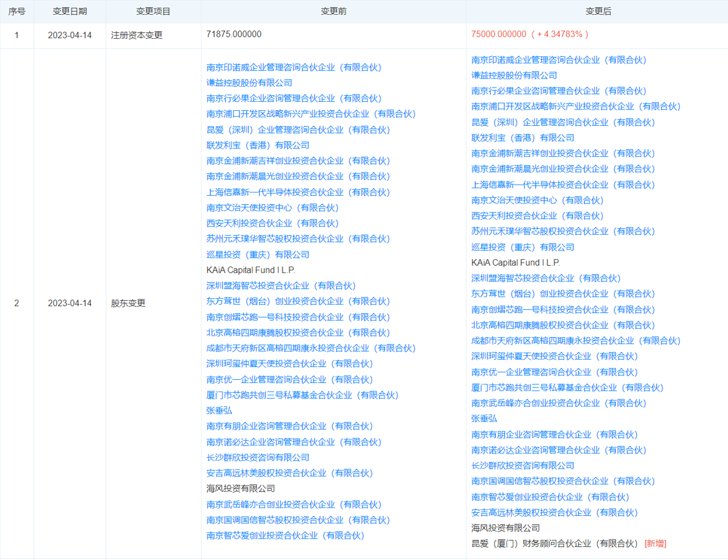Click 东方茸世（烟台）创业投资合伙企业 in 变更后 column
Image resolution: width=728 pixels, height=560 pixels.
click(563, 294)
